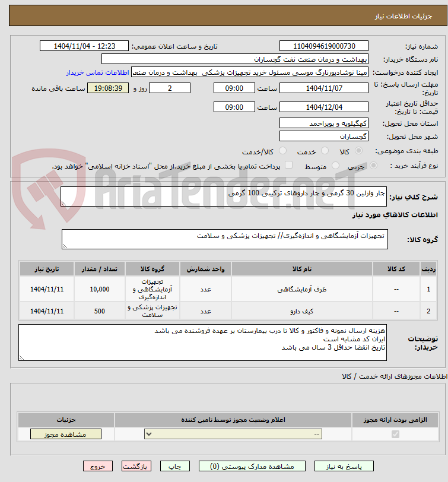Click the واحد شمارش column header
This screenshot has width=448, height=482.
[205, 269]
